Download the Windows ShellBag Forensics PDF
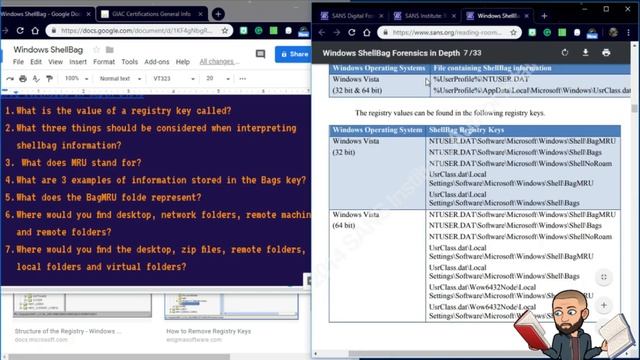Image resolution: width=640 pixels, height=360 pixels. (x=585, y=53)
